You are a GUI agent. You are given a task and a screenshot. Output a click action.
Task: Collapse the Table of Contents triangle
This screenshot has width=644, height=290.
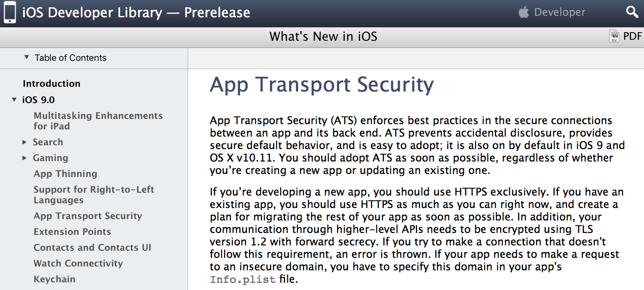26,58
